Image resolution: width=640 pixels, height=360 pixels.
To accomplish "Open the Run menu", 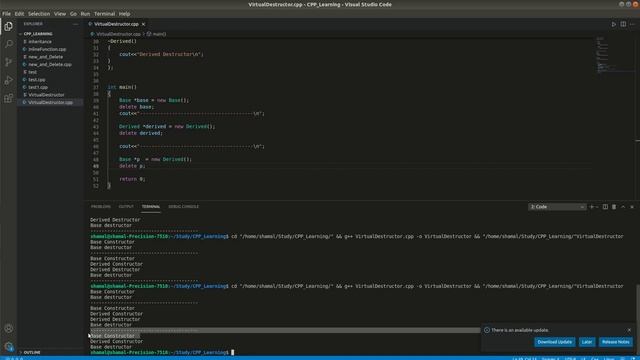I will (85, 13).
